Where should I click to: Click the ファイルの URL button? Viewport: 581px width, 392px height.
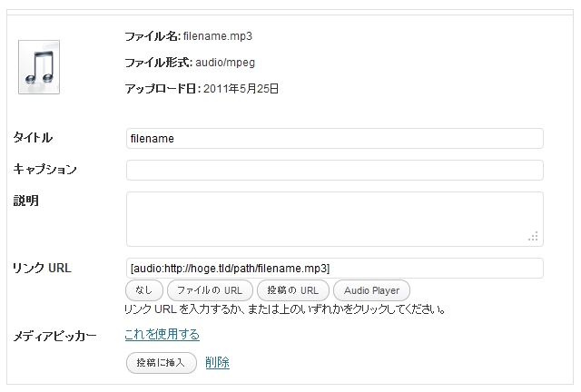click(x=209, y=290)
